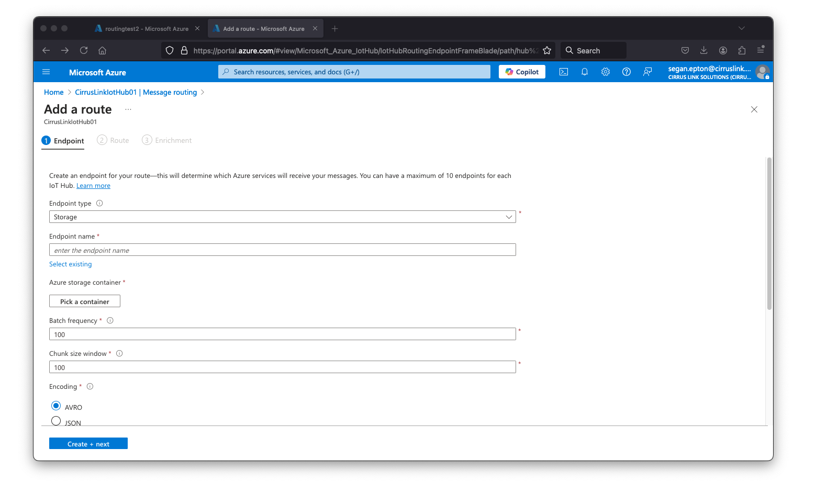Viewport: 816px width, 504px height.
Task: Open the Azure portal hamburger menu
Action: point(46,72)
